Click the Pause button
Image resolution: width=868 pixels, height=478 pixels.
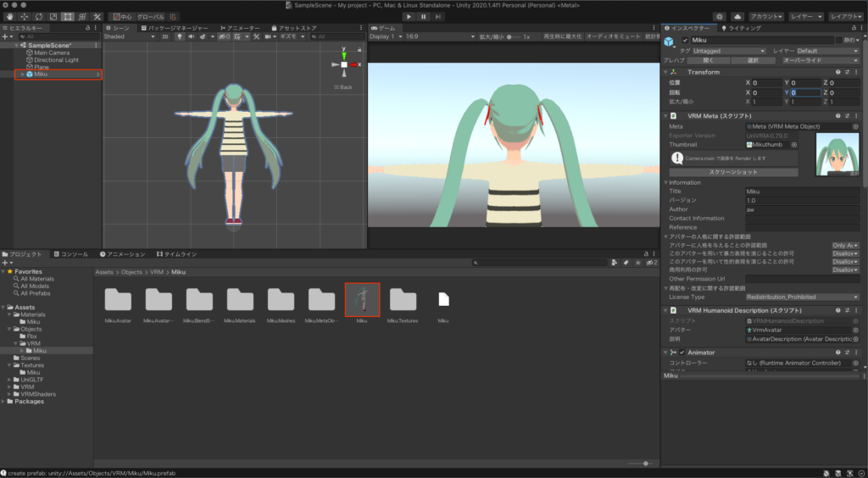423,16
